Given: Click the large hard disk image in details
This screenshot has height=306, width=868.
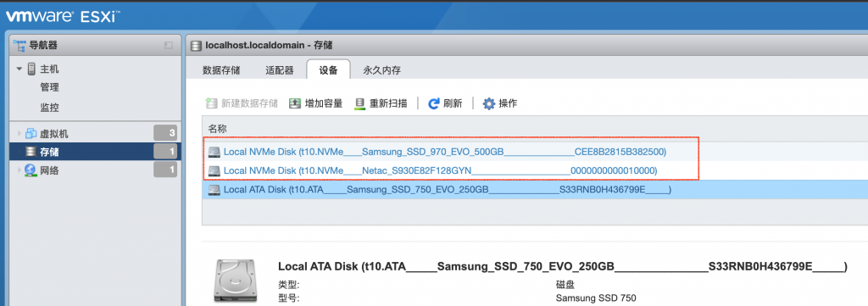Looking at the screenshot, I should click(236, 281).
